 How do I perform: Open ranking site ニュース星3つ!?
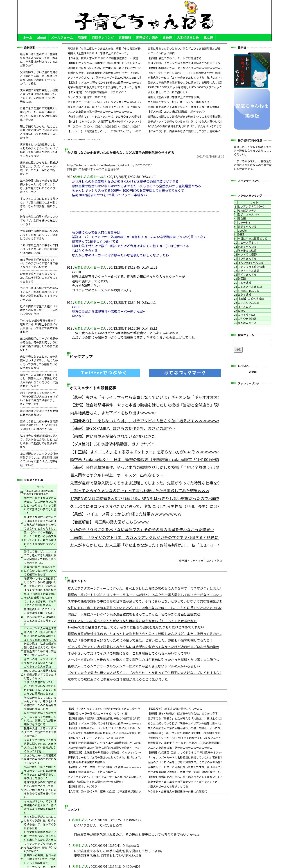248,243
